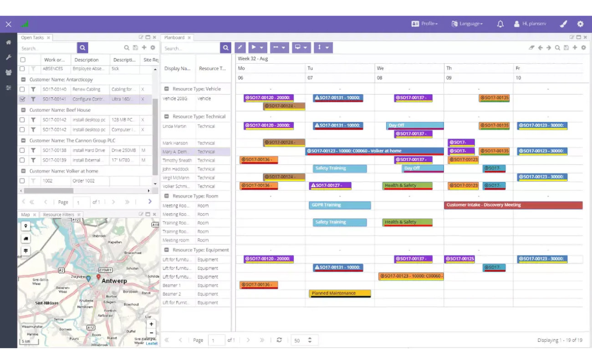Open the users group sidebar icon
592x364 pixels.
coord(8,72)
